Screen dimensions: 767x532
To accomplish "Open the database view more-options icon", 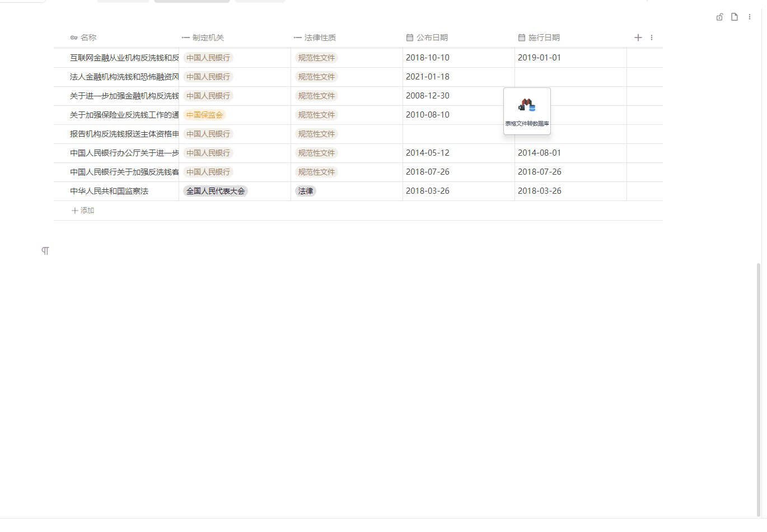I will [x=652, y=38].
